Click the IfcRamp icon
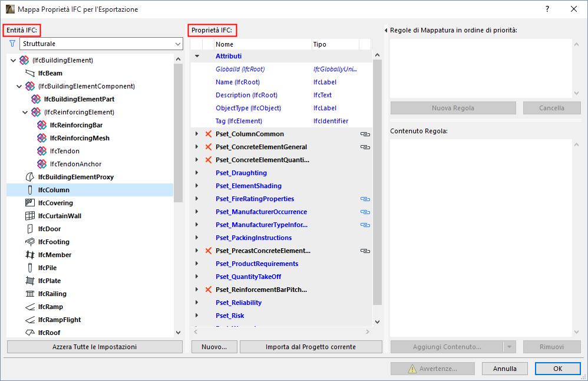The width and height of the screenshot is (588, 381). pos(30,307)
